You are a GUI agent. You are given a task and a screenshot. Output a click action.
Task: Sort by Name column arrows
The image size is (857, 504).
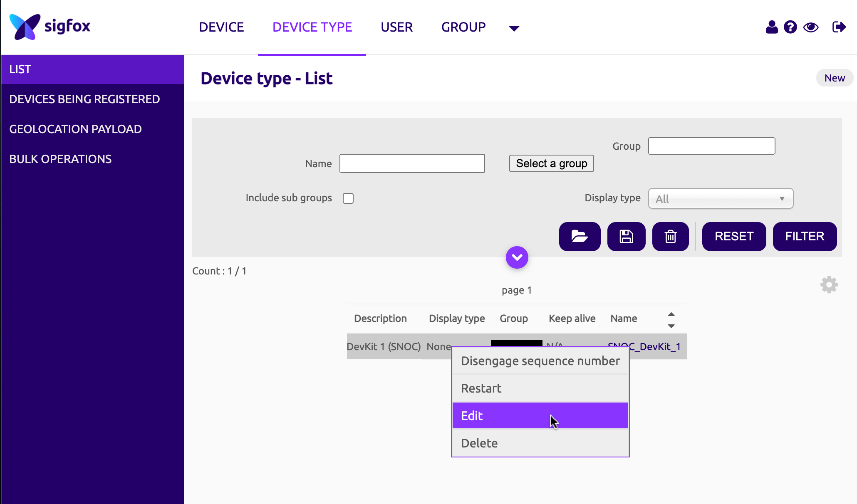[x=671, y=320]
